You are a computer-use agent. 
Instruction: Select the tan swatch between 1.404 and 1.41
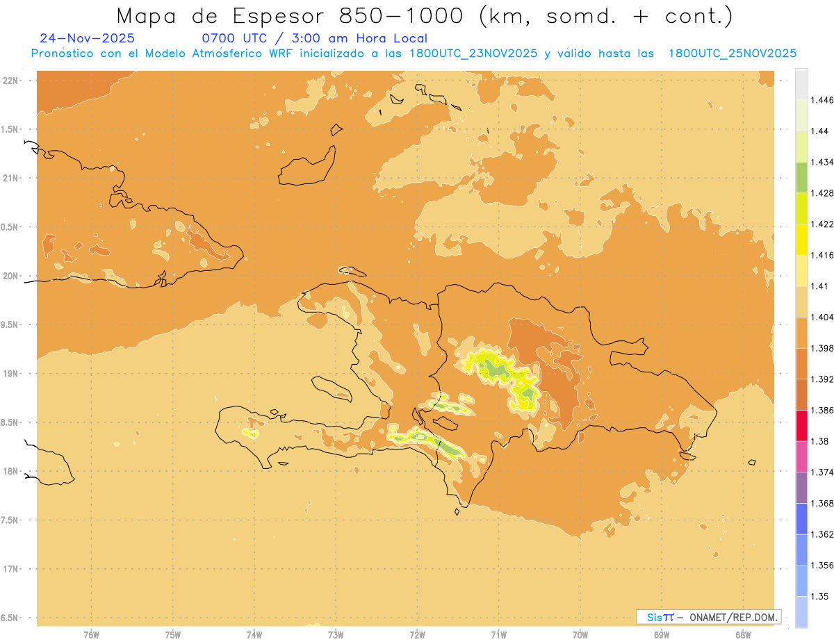pyautogui.click(x=801, y=302)
